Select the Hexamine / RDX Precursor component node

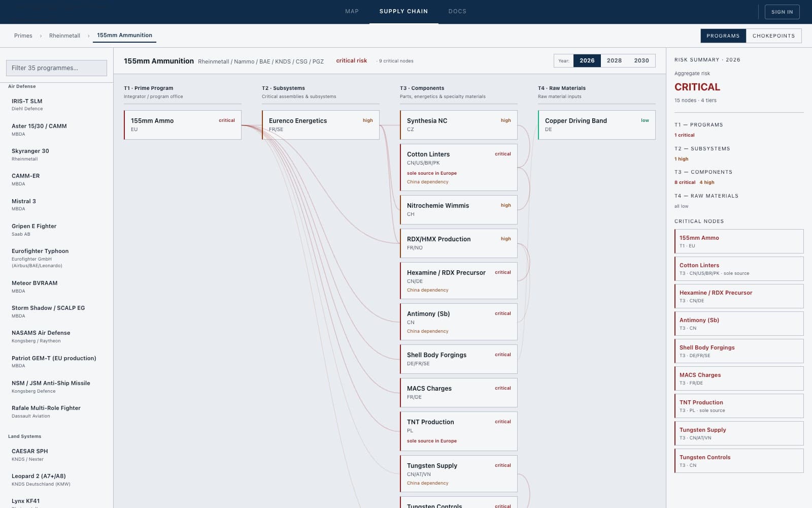459,280
